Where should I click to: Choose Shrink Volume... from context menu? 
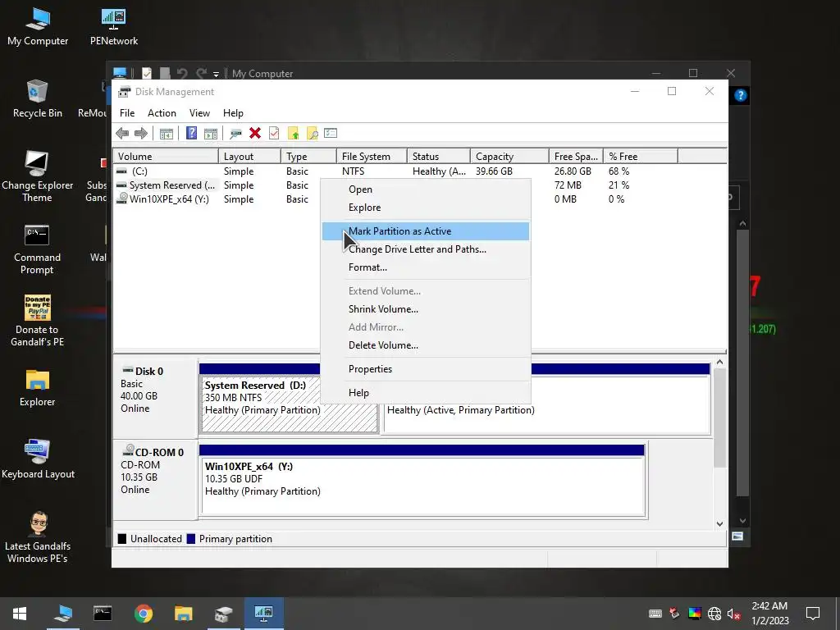coord(426,309)
